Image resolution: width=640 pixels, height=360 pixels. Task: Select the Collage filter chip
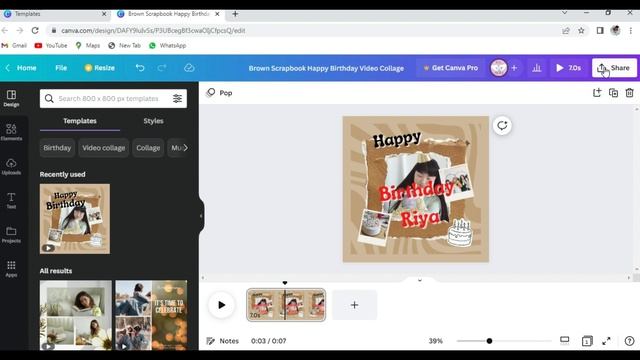point(148,148)
